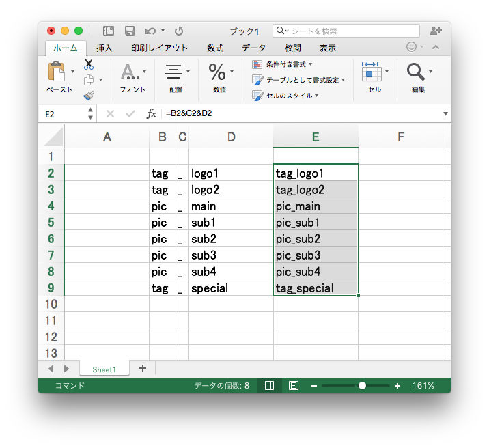Viewport: 489px width, 448px height.
Task: Click the Name Box stepper arrows
Action: tap(90, 114)
